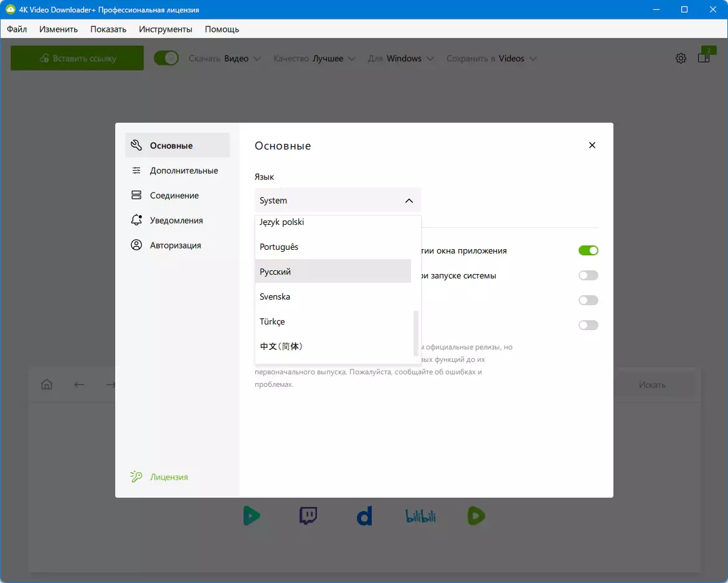Open the Уведомления settings section

tap(177, 220)
